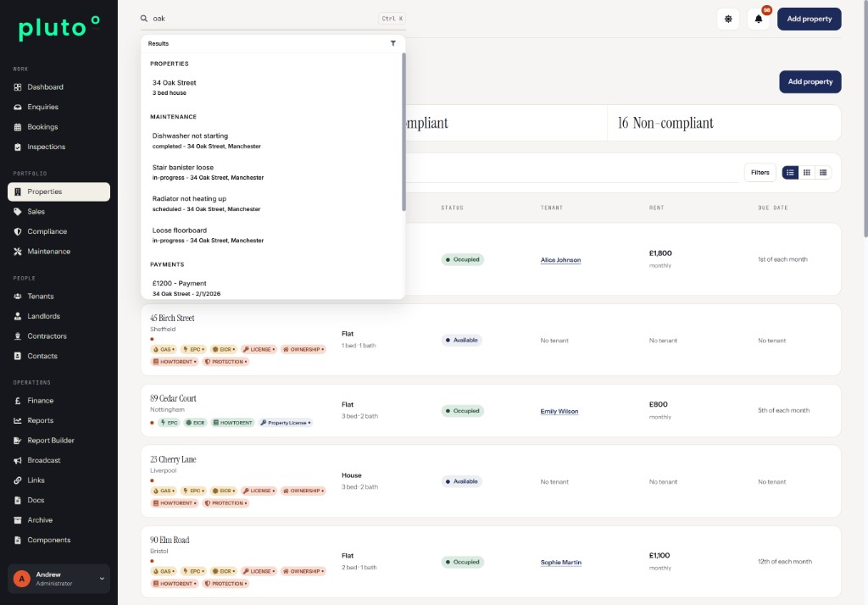Viewport: 868px width, 605px height.
Task: Click Add property in the top bar
Action: click(809, 19)
